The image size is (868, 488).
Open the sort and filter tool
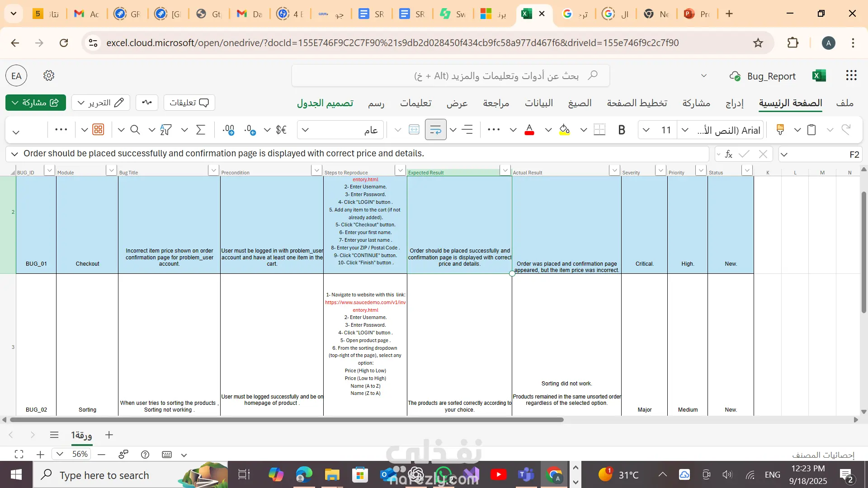tap(165, 130)
